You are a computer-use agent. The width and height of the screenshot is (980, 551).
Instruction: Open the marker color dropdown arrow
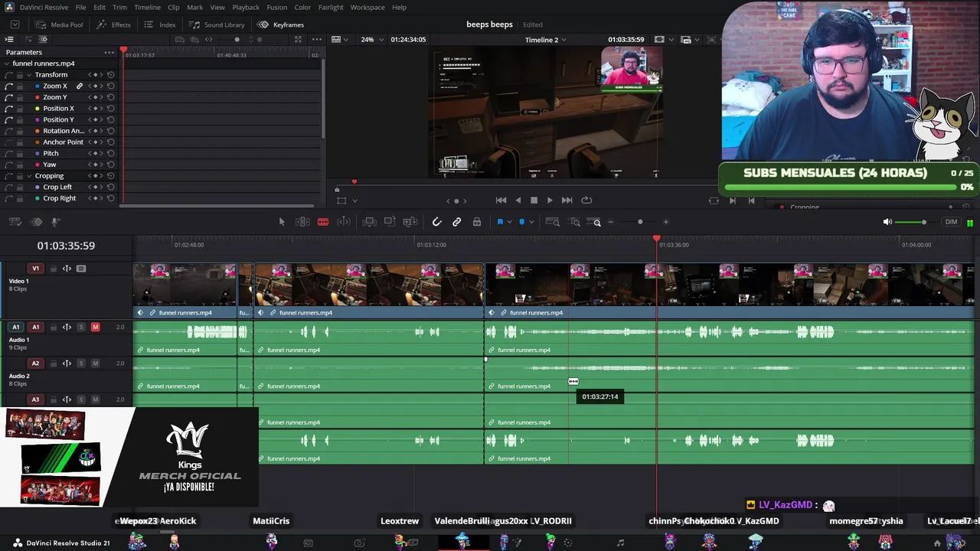tap(531, 222)
